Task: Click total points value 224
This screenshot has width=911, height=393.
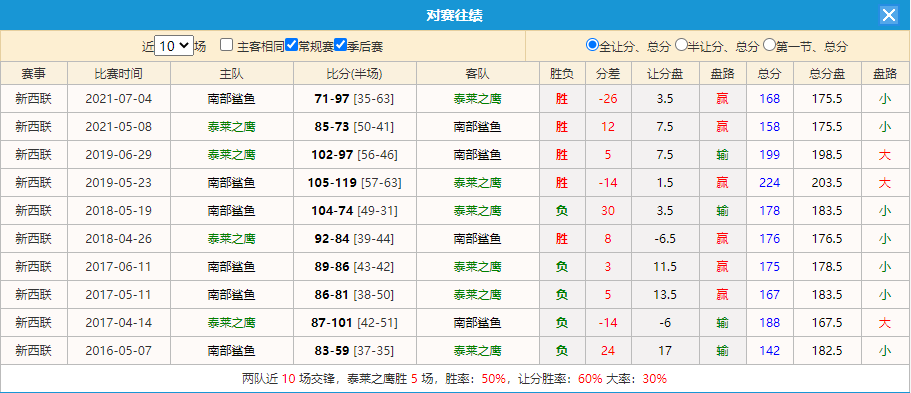Action: coord(769,183)
